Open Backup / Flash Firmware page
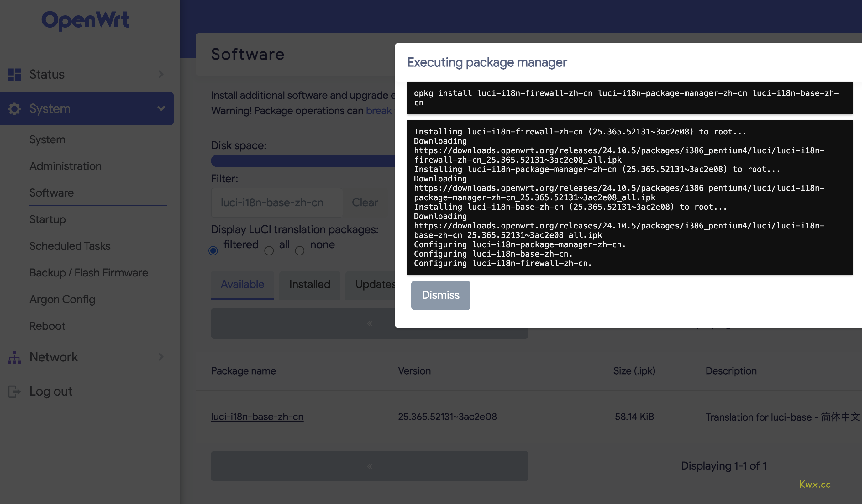Image resolution: width=862 pixels, height=504 pixels. [89, 272]
